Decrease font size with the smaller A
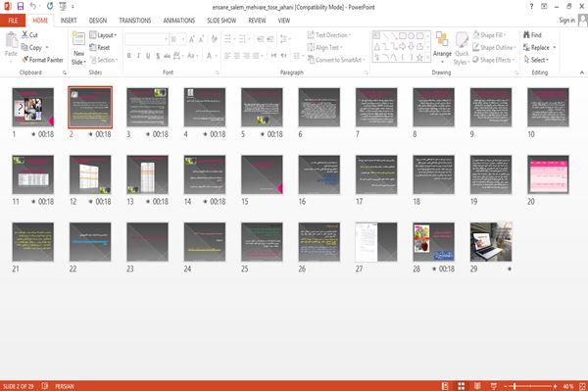 click(x=201, y=39)
